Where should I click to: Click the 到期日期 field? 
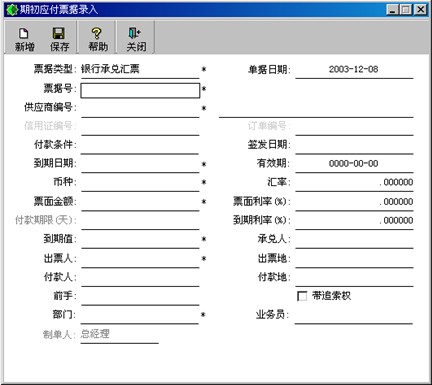140,164
